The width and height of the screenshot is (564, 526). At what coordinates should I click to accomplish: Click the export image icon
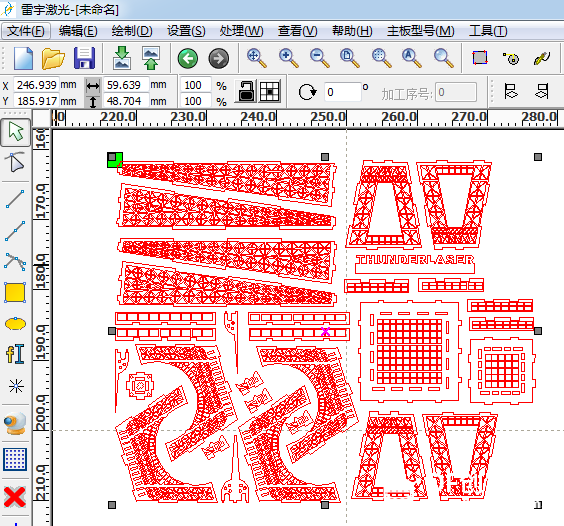(x=151, y=58)
